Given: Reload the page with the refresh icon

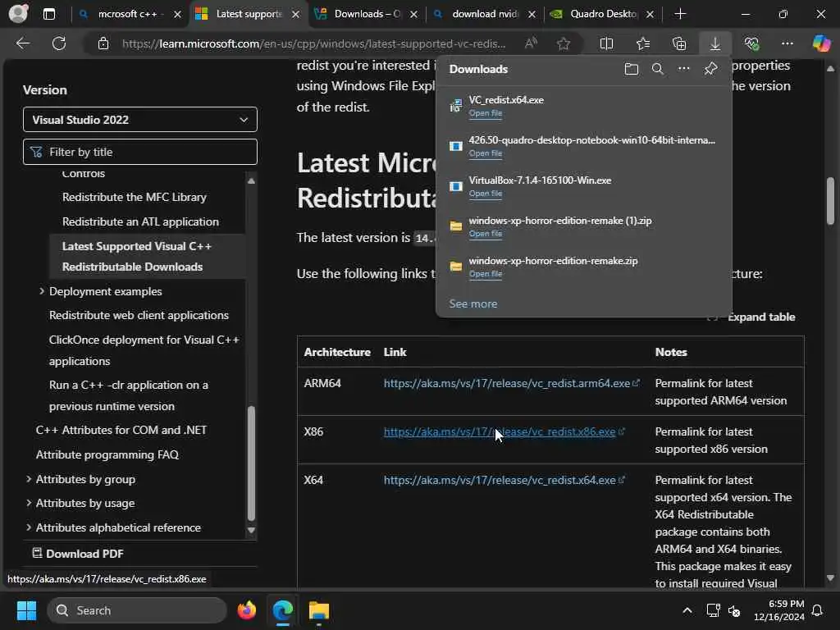Looking at the screenshot, I should (x=59, y=43).
